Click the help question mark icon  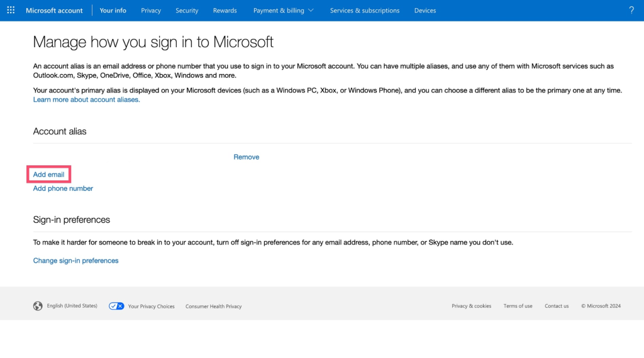[x=631, y=10]
